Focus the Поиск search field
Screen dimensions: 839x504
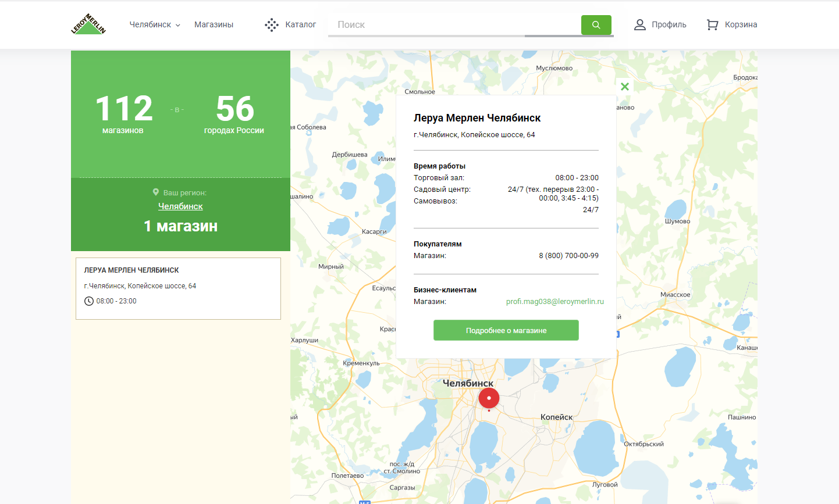point(454,24)
